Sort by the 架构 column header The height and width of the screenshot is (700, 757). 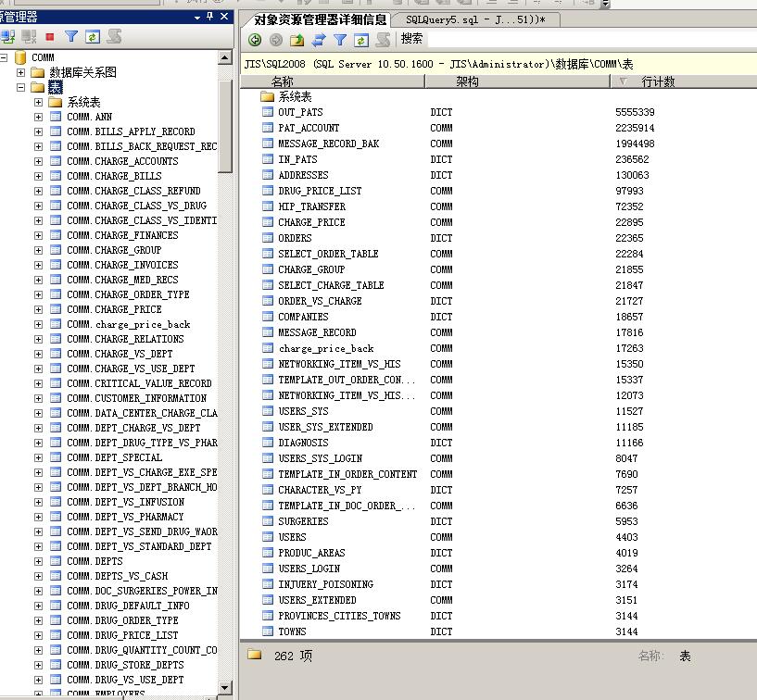(x=518, y=81)
